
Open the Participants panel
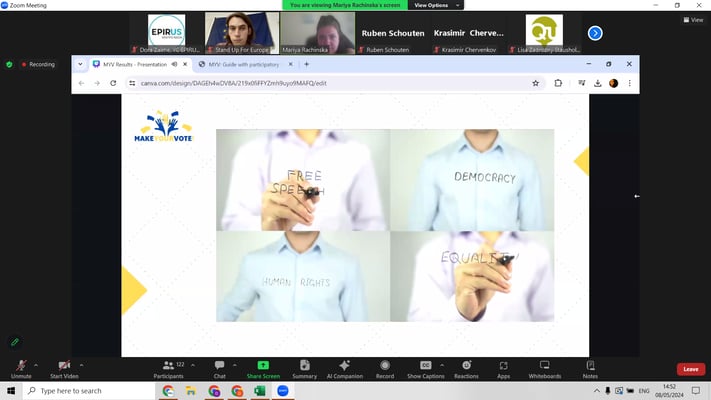168,369
